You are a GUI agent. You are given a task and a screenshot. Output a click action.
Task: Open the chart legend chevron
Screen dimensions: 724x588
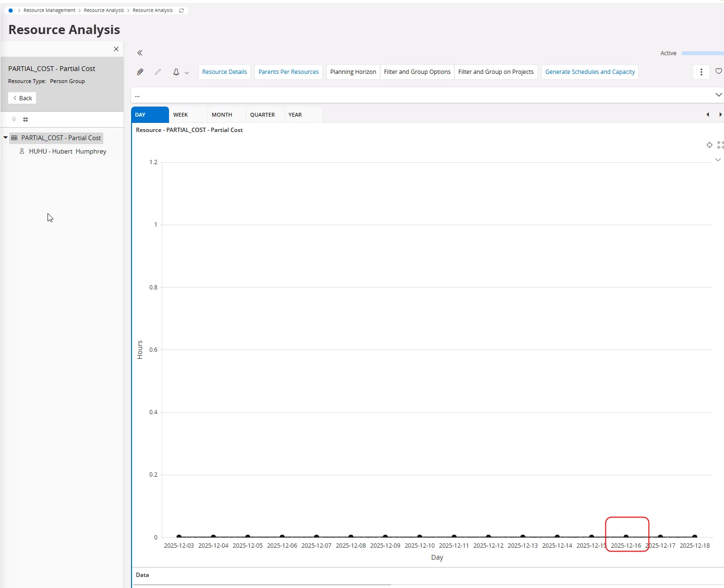point(718,160)
